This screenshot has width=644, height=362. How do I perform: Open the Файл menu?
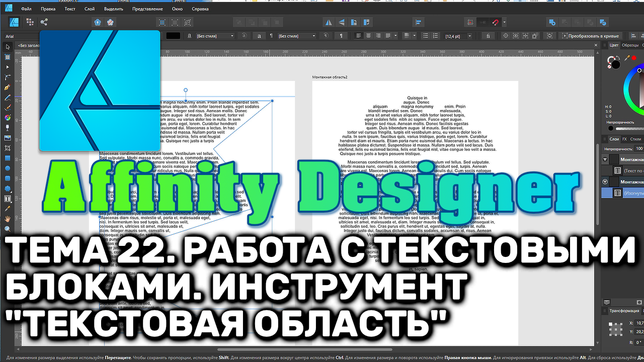pyautogui.click(x=27, y=9)
